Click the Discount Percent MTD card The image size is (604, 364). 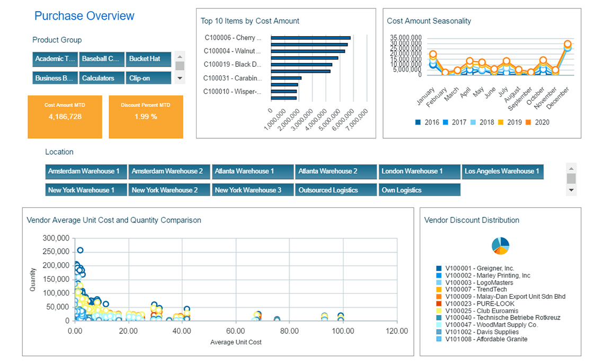click(146, 117)
